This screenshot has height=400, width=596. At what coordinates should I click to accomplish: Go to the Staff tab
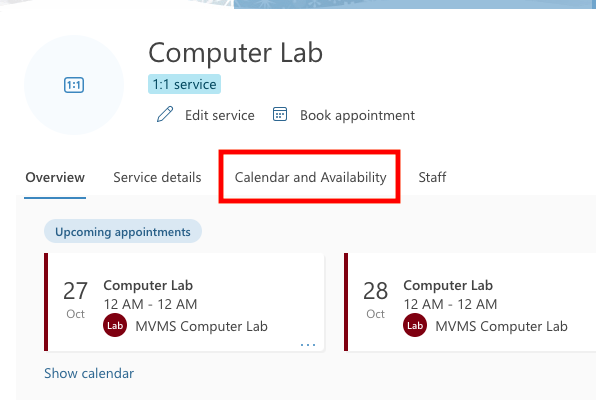[432, 177]
